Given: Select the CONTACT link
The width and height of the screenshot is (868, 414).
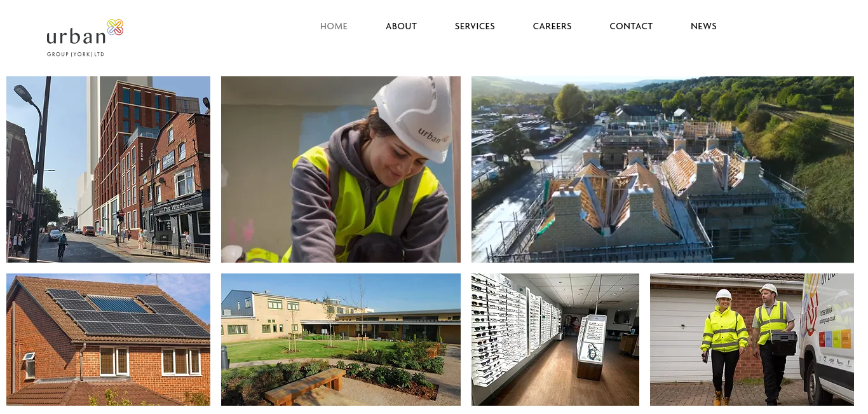Looking at the screenshot, I should (x=631, y=26).
